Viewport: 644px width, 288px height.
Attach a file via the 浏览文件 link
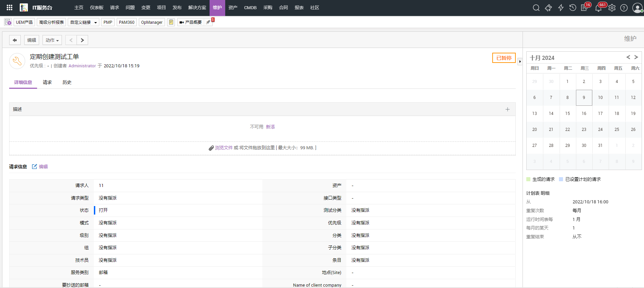click(224, 148)
